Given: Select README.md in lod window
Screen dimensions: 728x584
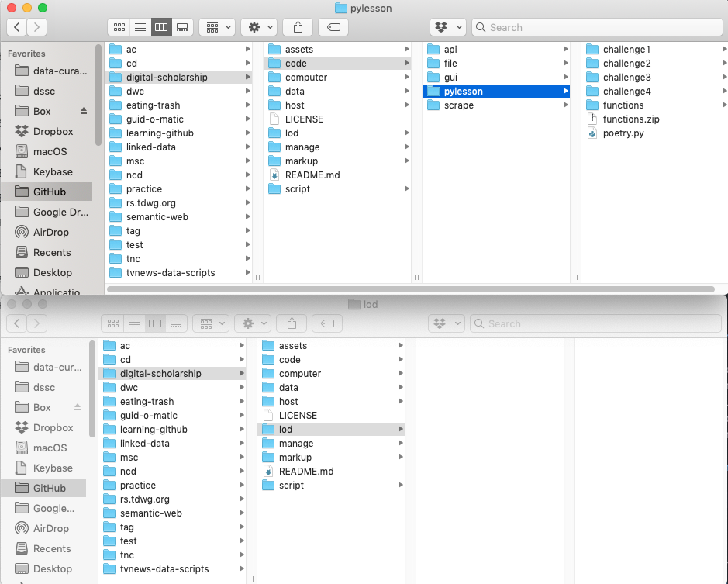Looking at the screenshot, I should [x=306, y=472].
